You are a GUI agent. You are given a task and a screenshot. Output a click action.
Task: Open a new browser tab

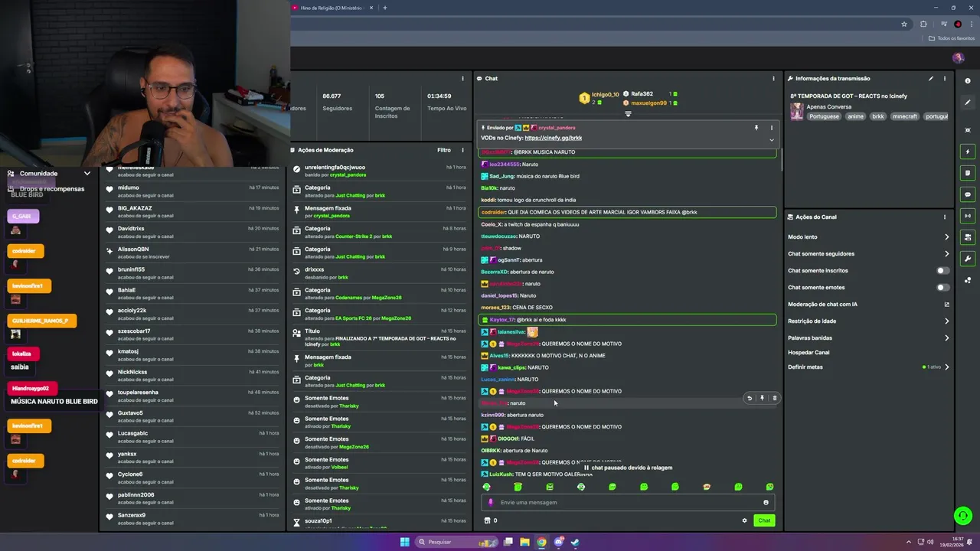pos(385,8)
